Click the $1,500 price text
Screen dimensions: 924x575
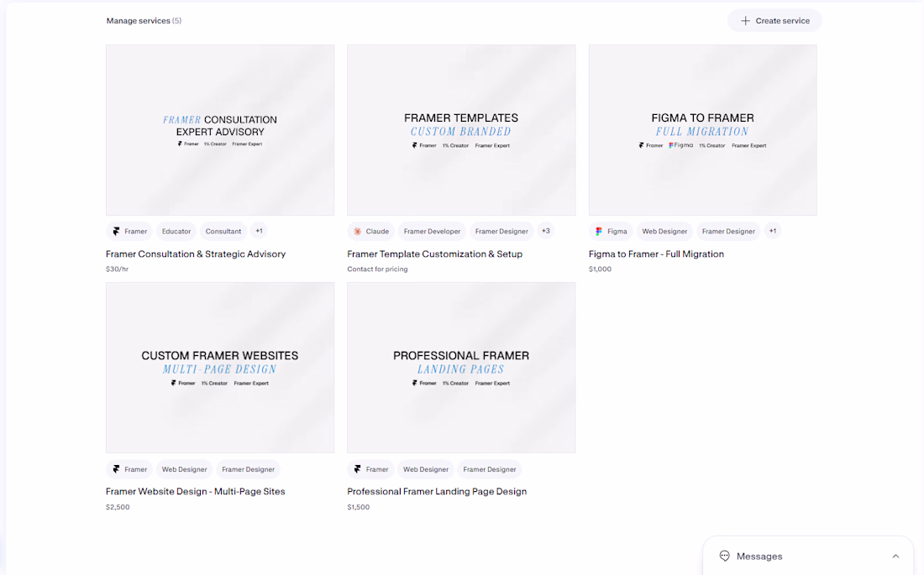[x=359, y=507]
